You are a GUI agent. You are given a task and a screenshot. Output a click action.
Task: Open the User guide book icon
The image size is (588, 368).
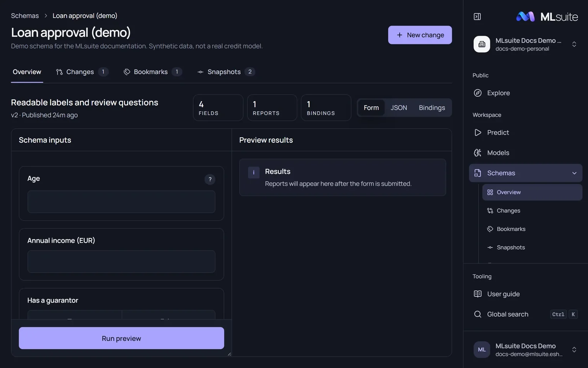point(478,294)
